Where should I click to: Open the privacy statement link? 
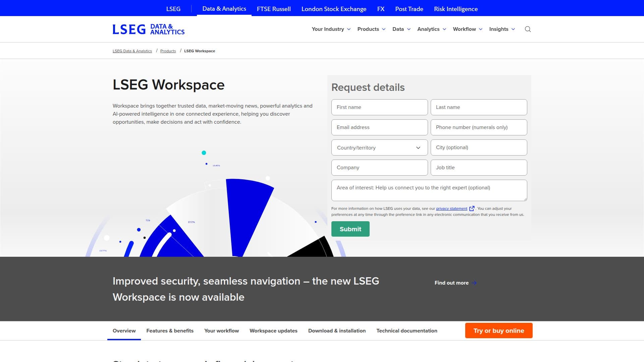[x=451, y=208]
